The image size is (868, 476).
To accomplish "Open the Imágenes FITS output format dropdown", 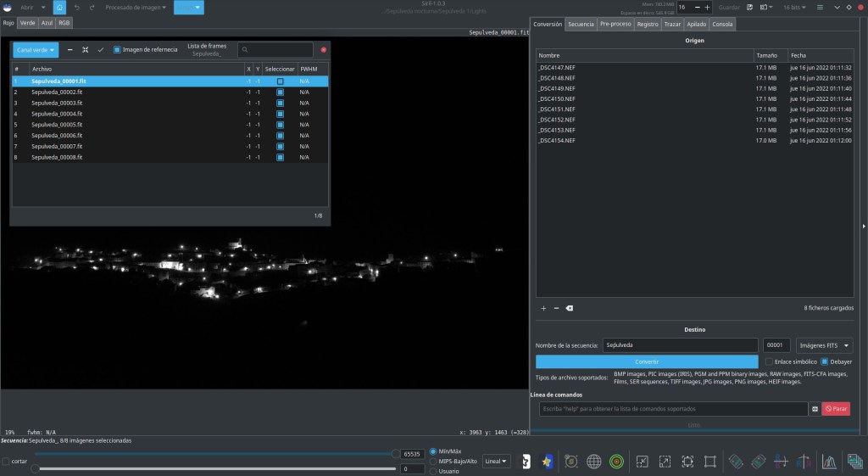I will [x=824, y=345].
